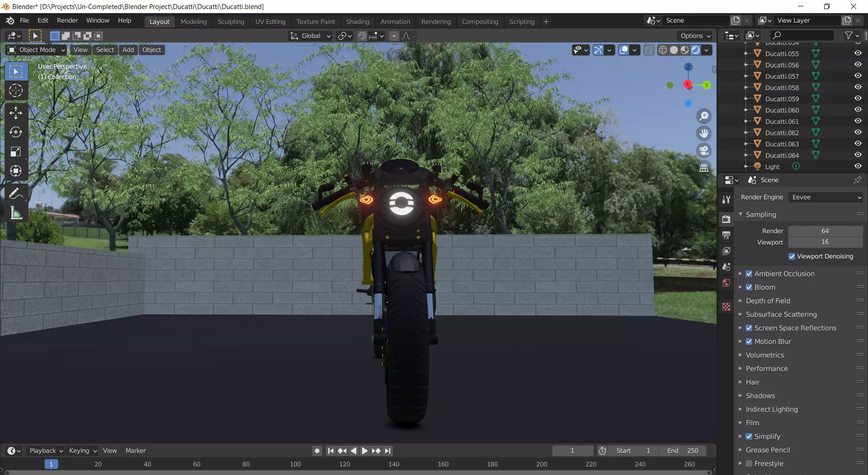
Task: Click the outliner filter funnel icon
Action: pos(849,35)
